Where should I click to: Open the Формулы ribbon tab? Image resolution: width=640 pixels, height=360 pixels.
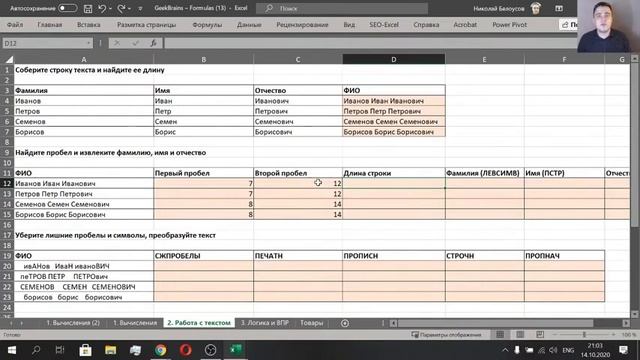(207, 25)
